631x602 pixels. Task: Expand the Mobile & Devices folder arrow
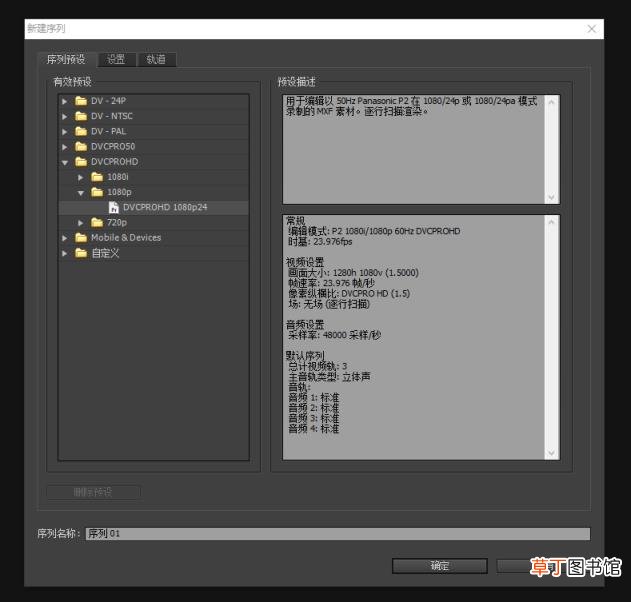click(64, 238)
